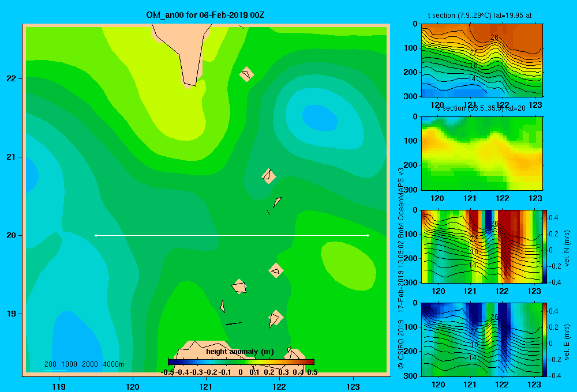577x392 pixels.
Task: Click longitude label 119 on main map axis
Action: coord(59,386)
